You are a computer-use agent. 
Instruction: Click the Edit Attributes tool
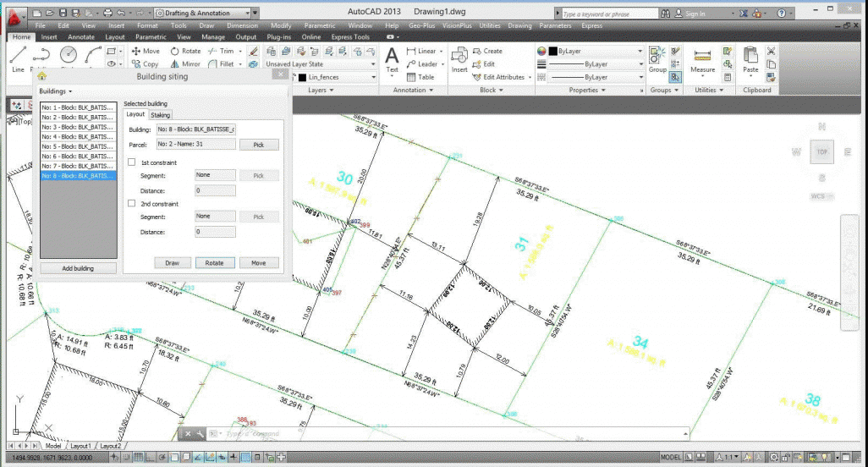pos(498,78)
